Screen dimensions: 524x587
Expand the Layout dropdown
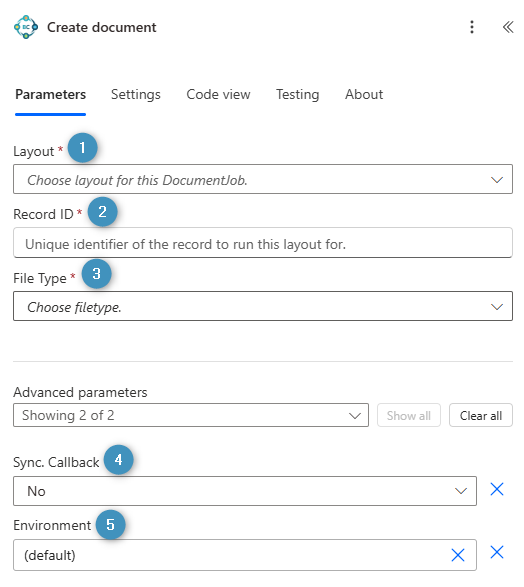(263, 179)
